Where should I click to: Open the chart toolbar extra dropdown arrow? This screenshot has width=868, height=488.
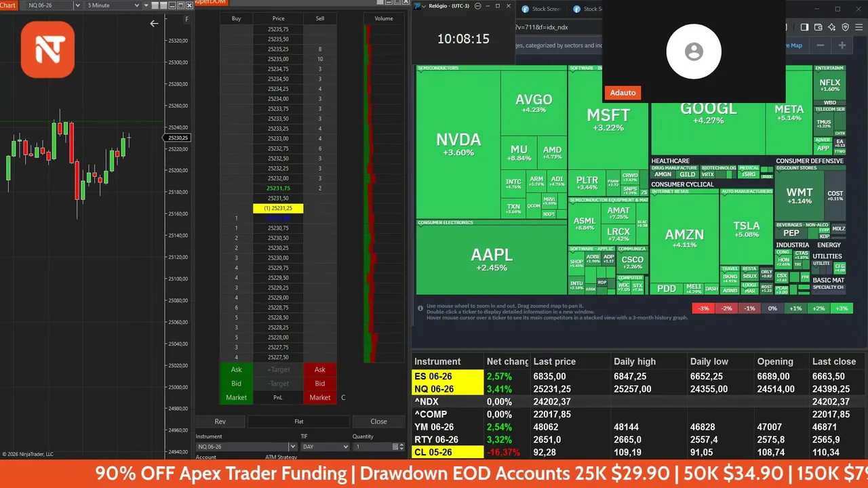[x=146, y=5]
